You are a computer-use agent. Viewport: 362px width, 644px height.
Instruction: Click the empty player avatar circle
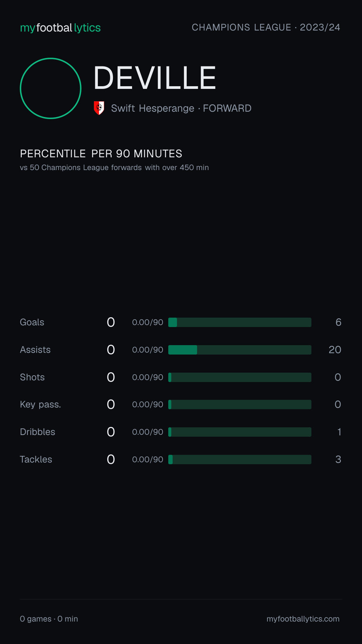coord(51,88)
